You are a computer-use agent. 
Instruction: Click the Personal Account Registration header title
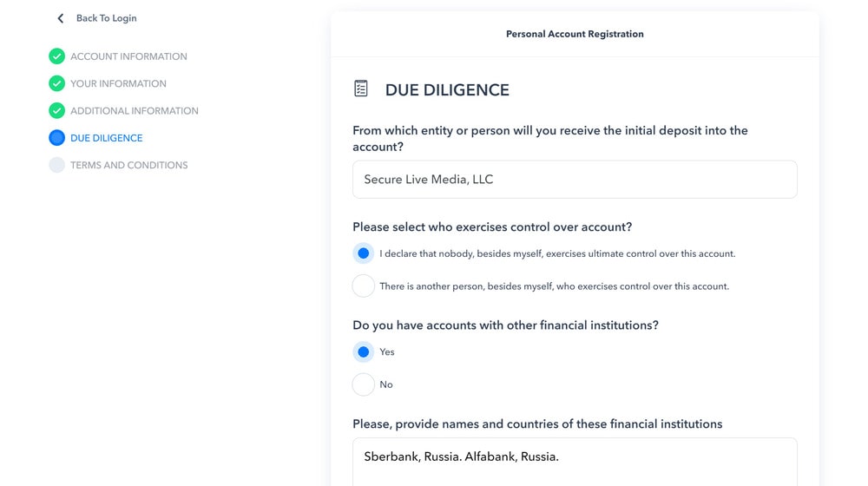coord(575,35)
